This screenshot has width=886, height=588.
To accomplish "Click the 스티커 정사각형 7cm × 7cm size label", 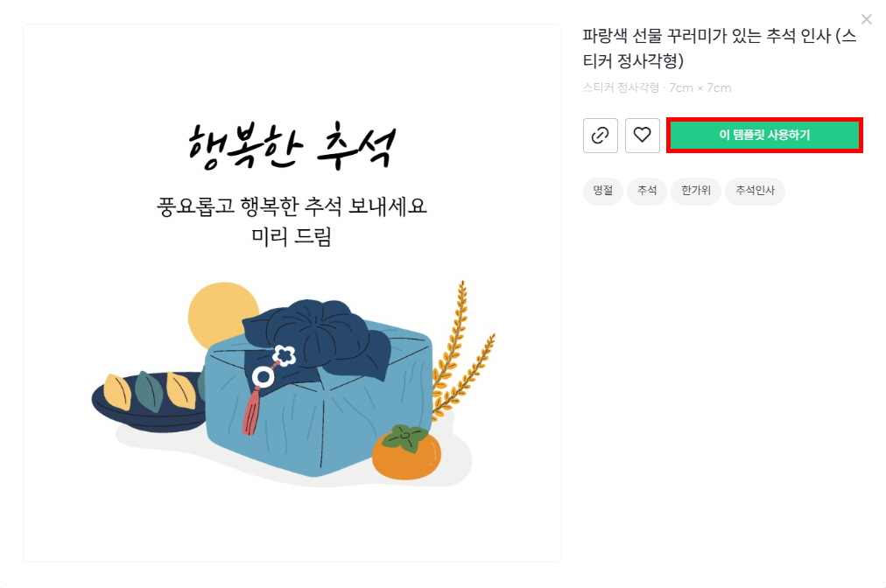I will [657, 88].
